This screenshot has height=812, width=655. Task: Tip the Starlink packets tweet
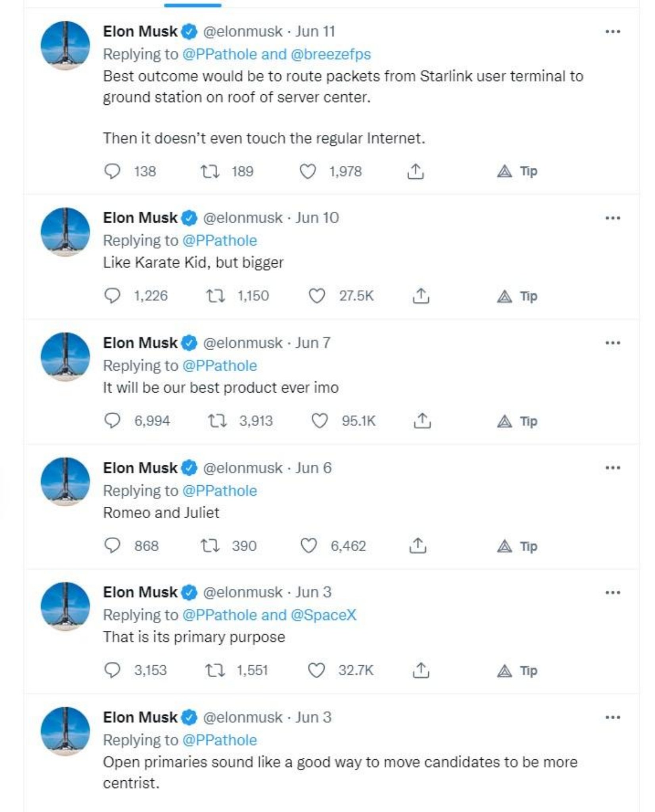tap(517, 172)
